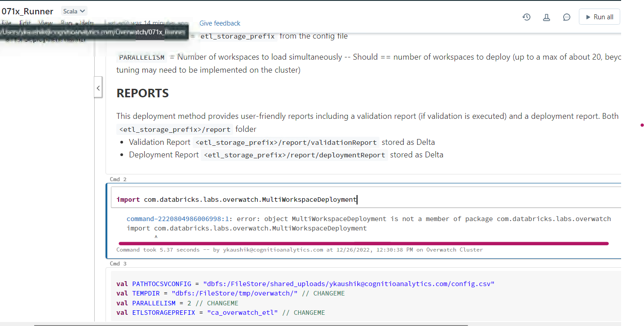Image resolution: width=644 pixels, height=326 pixels.
Task: Click the Run all play icon
Action: click(x=589, y=17)
